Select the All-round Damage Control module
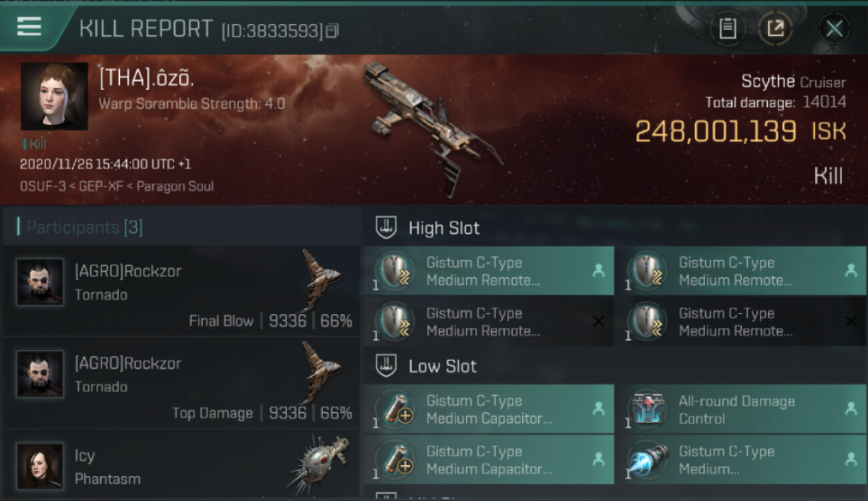868x501 pixels. coord(741,409)
